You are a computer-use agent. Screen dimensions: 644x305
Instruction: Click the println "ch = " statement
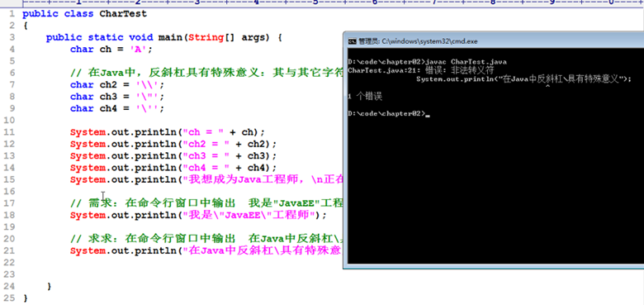[168, 132]
